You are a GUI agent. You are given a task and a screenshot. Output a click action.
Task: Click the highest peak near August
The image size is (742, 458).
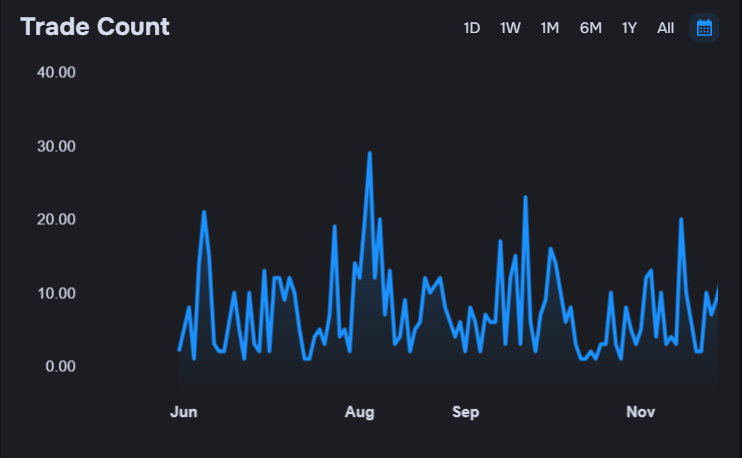click(x=370, y=153)
